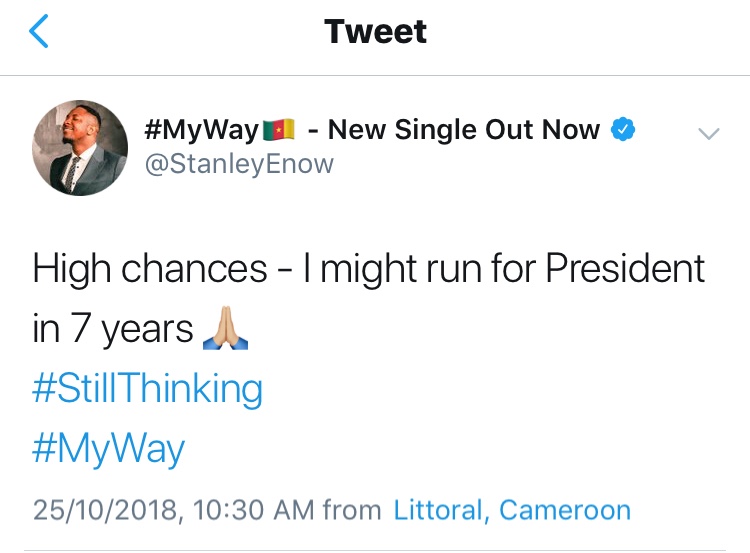The image size is (750, 553).
Task: Click the word 'from' before location
Action: [x=352, y=510]
